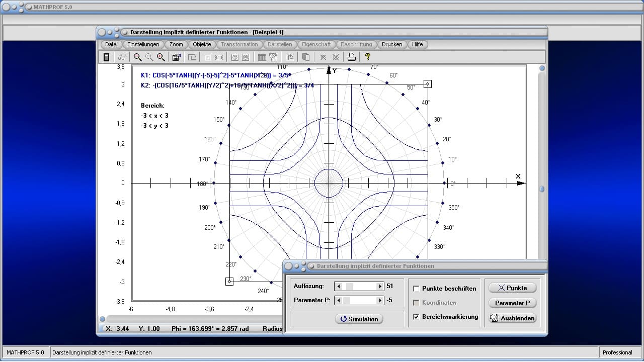The width and height of the screenshot is (644, 362).
Task: Open the Hilfe menu
Action: coord(418,44)
